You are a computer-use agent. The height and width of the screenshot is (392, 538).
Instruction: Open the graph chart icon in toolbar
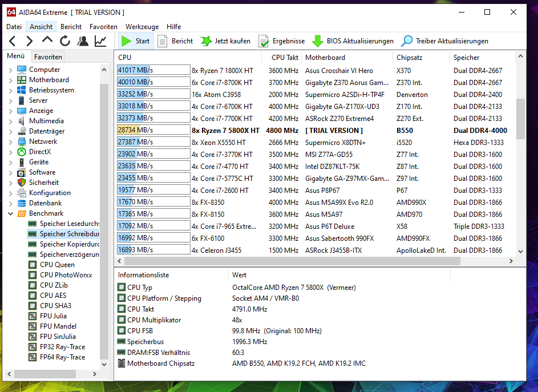[100, 41]
